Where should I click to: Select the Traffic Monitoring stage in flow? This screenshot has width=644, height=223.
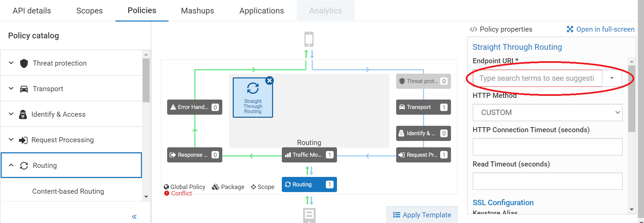tap(309, 155)
